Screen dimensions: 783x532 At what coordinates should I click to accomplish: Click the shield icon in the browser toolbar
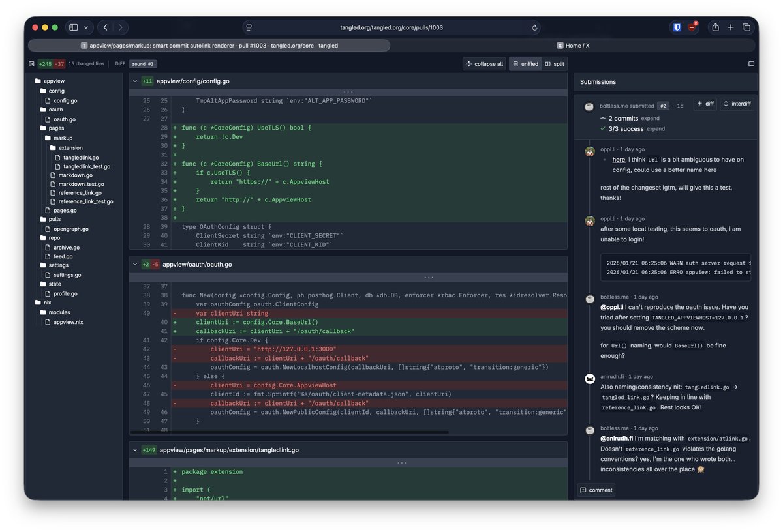[677, 27]
